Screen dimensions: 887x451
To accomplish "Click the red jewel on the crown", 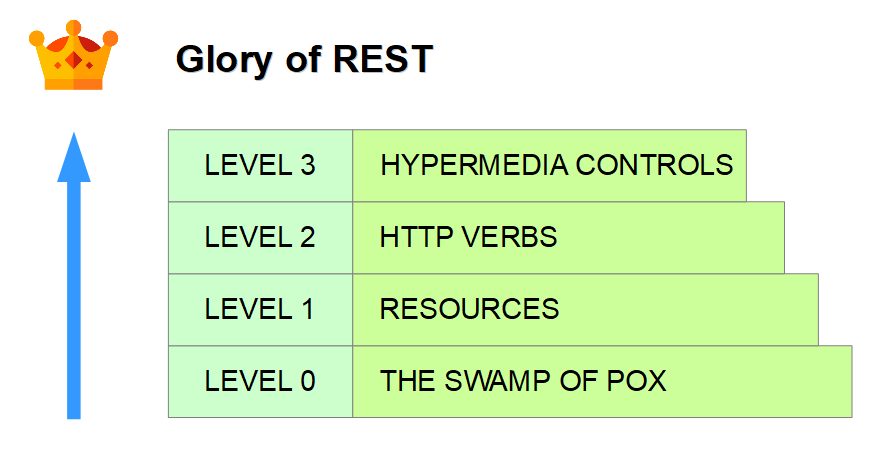I will point(74,59).
